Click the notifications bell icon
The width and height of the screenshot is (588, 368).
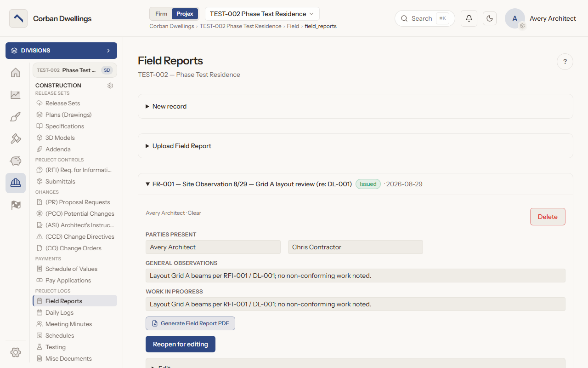click(x=469, y=18)
